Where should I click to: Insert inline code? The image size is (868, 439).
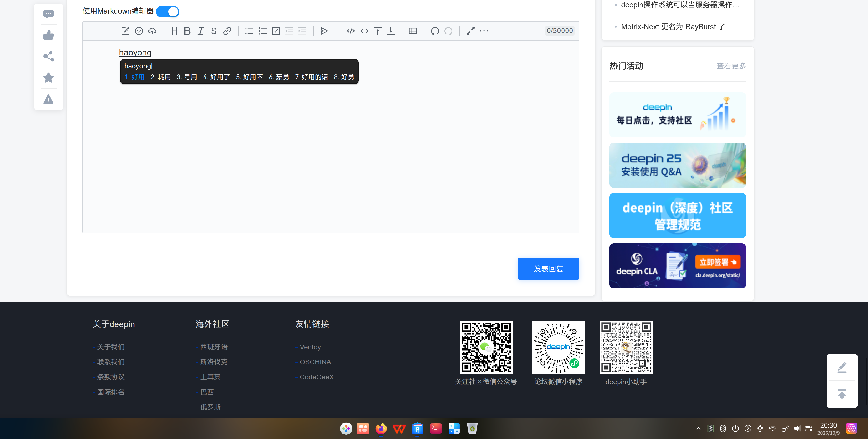coord(364,31)
